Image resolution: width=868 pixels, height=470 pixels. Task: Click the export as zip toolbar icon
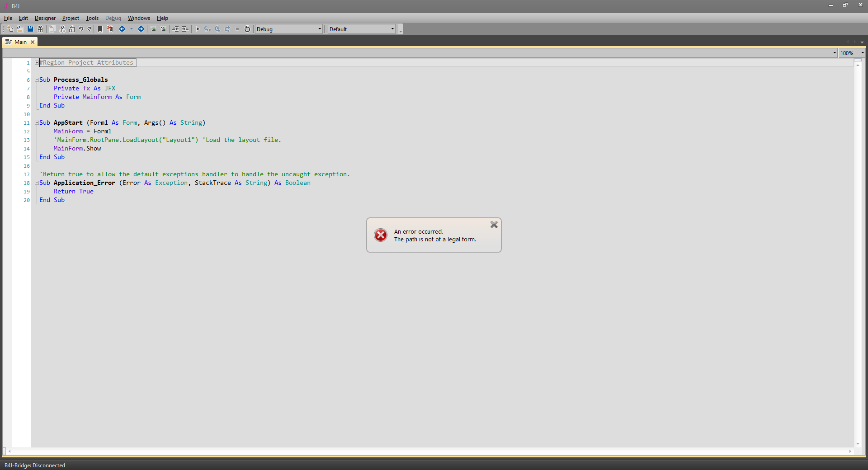coord(40,29)
